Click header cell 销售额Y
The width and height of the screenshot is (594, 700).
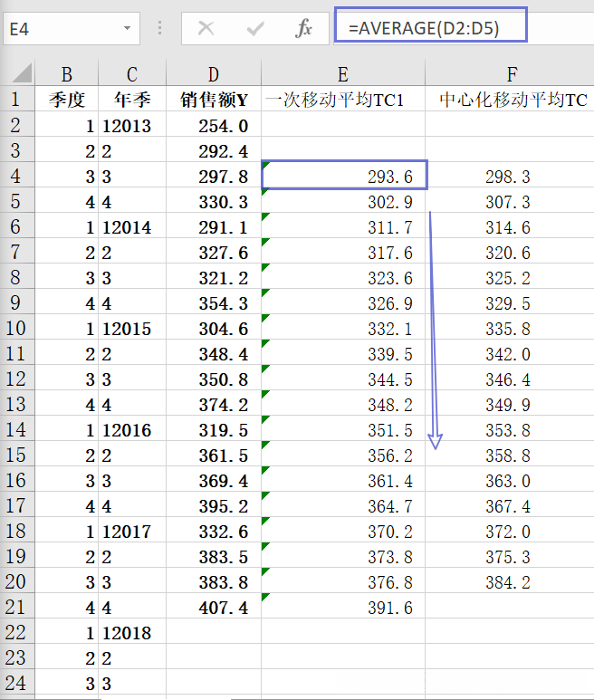(214, 99)
